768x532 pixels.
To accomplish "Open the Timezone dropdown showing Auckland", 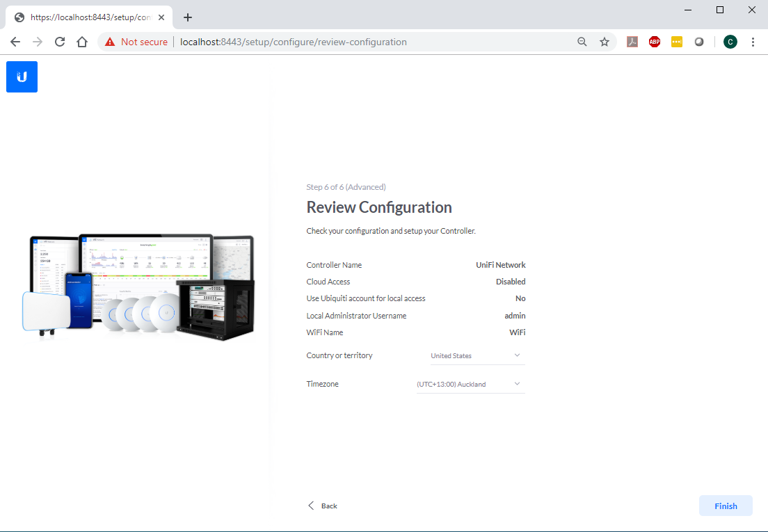I will click(471, 384).
